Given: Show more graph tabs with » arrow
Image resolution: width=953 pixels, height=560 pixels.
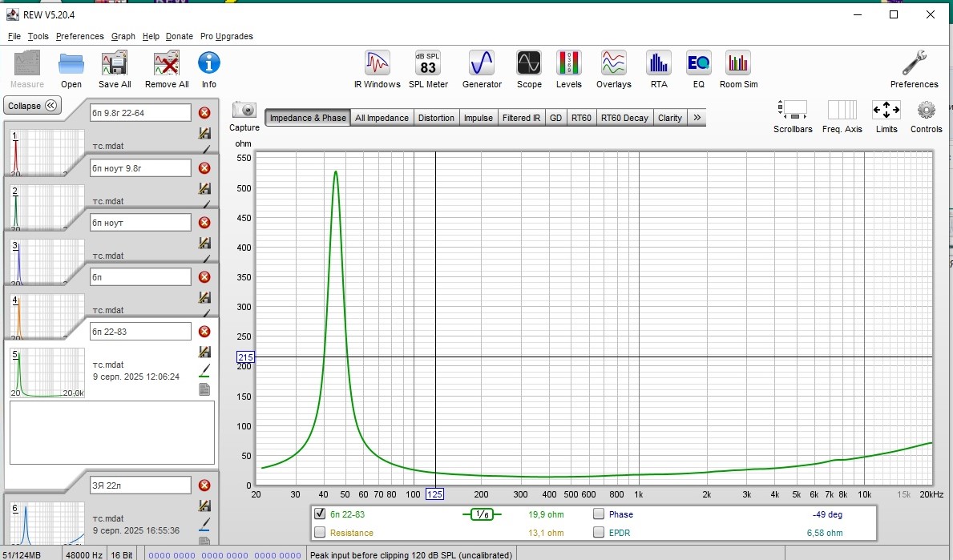Looking at the screenshot, I should [x=697, y=118].
